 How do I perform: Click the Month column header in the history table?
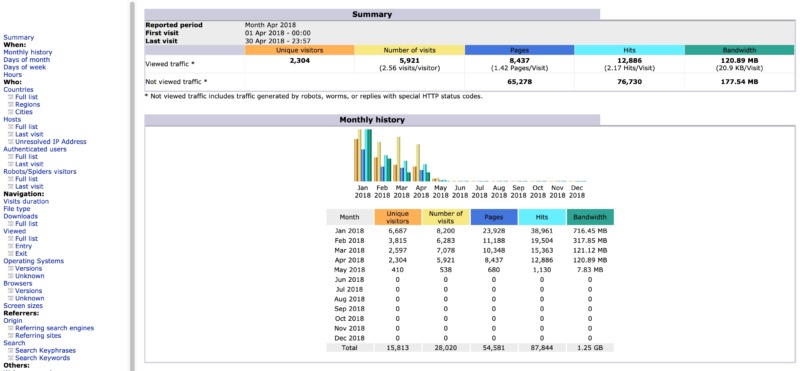(349, 217)
